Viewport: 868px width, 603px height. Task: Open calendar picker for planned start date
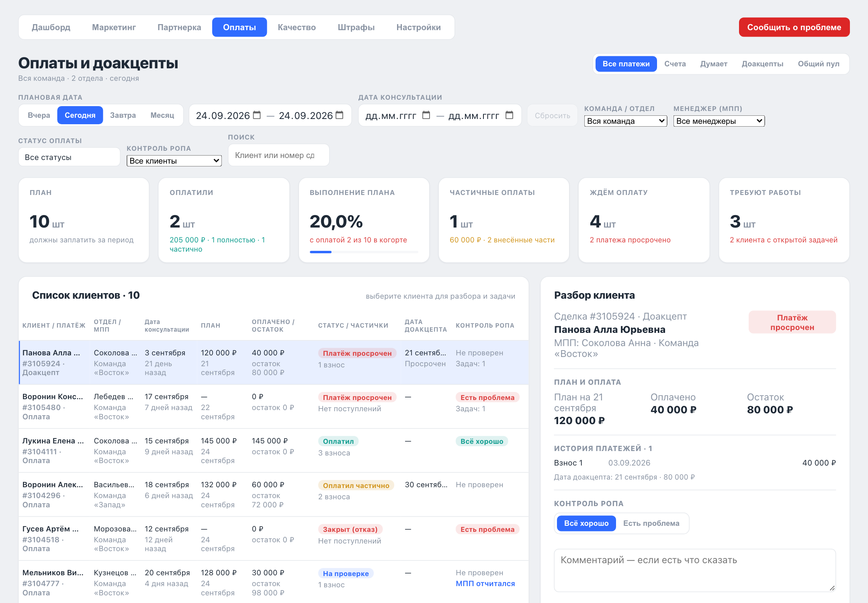[257, 115]
